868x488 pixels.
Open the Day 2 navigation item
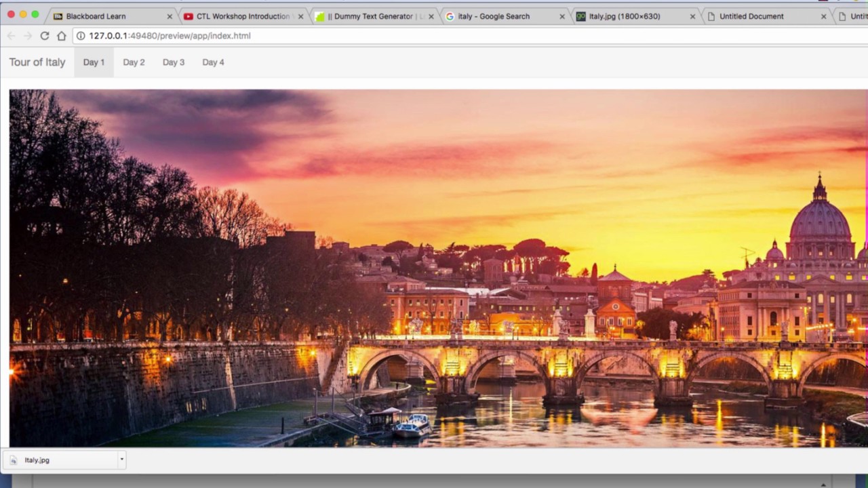tap(134, 62)
